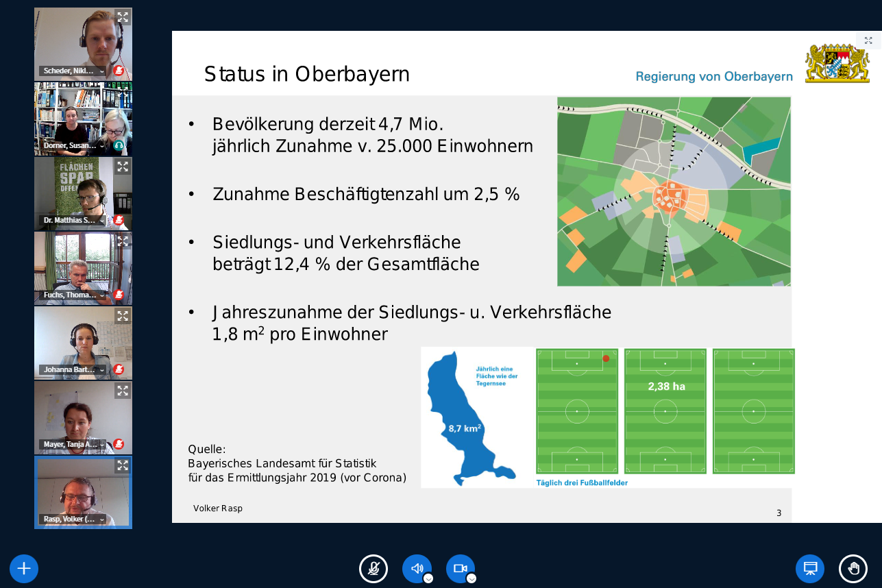Viewport: 882px width, 588px height.
Task: Click the Bavarian coat of arms logo
Action: [x=837, y=64]
